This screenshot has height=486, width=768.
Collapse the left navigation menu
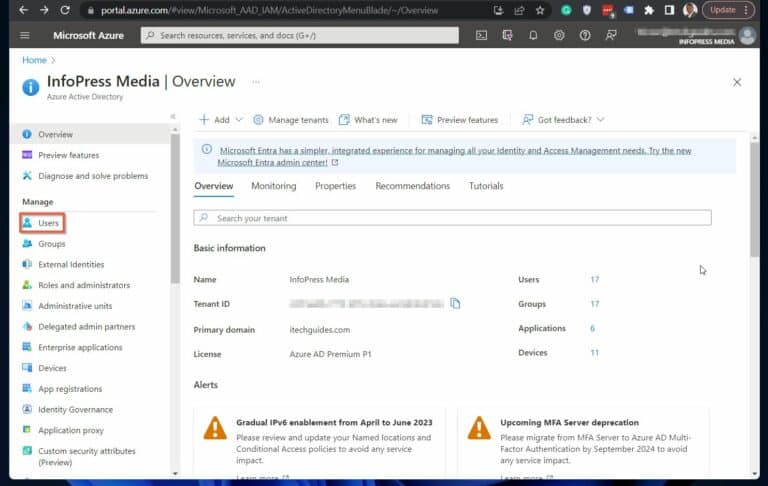click(173, 116)
